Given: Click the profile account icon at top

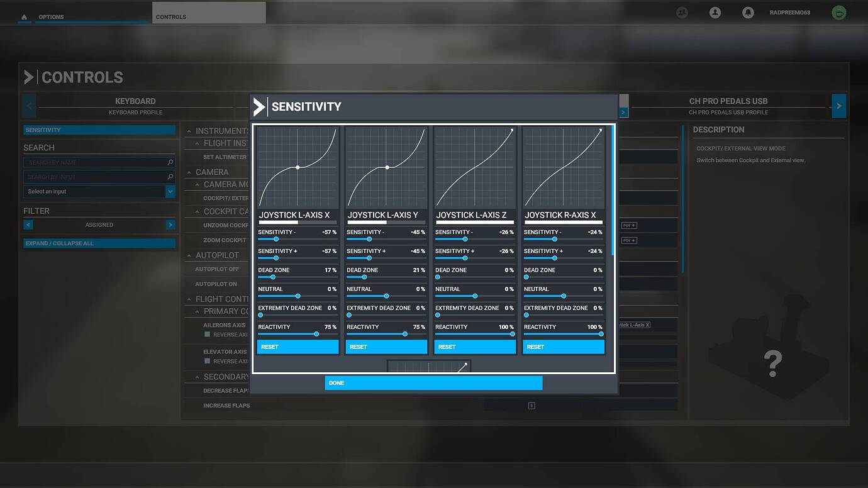Looking at the screenshot, I should tap(715, 12).
